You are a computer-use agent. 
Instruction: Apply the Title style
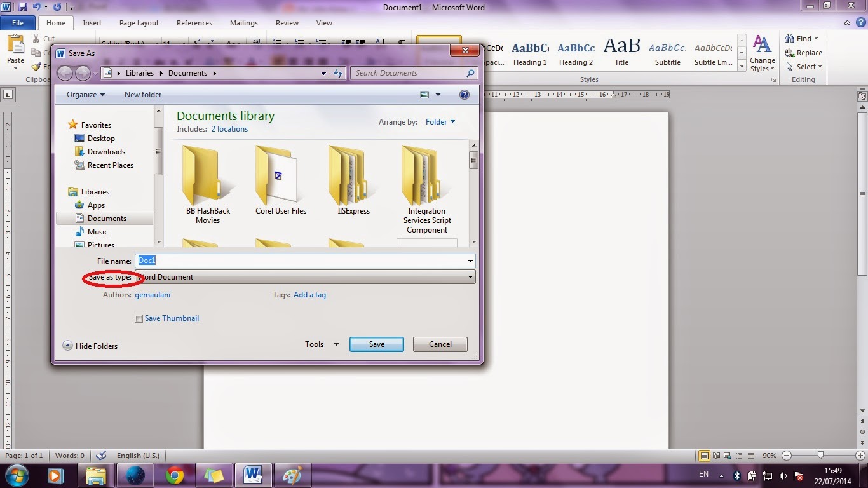(621, 53)
